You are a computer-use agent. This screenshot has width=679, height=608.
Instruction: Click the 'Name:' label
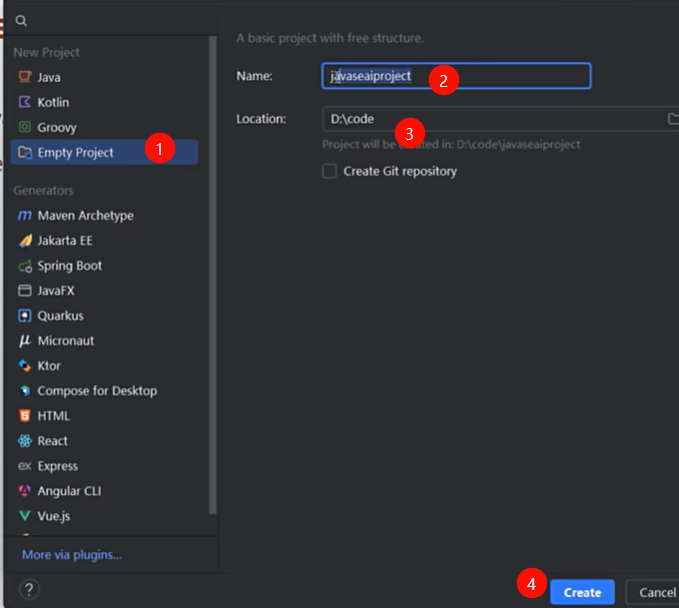pos(254,76)
